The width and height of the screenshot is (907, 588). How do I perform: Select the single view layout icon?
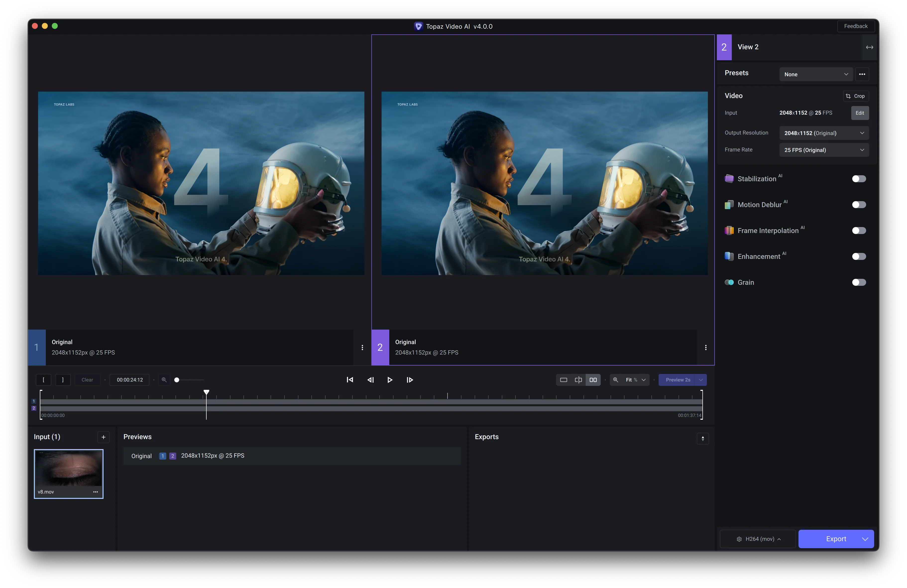click(x=563, y=380)
